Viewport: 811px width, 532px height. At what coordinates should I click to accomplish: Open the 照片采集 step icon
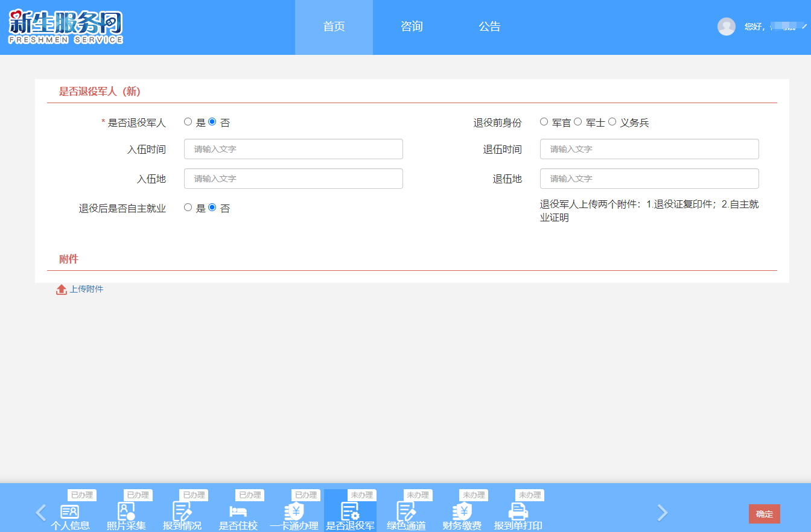126,511
